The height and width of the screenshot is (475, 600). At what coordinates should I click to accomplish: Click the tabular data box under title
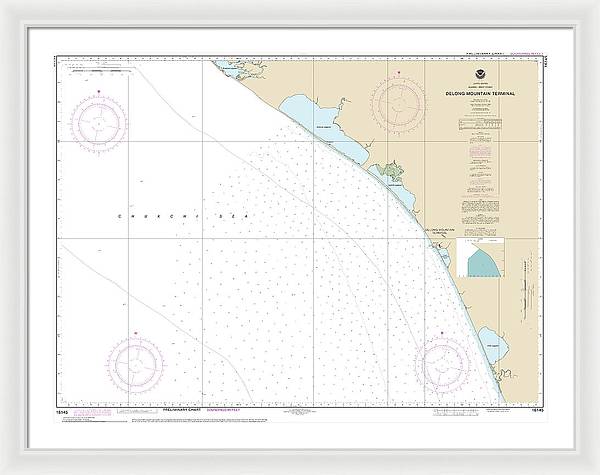[481, 125]
